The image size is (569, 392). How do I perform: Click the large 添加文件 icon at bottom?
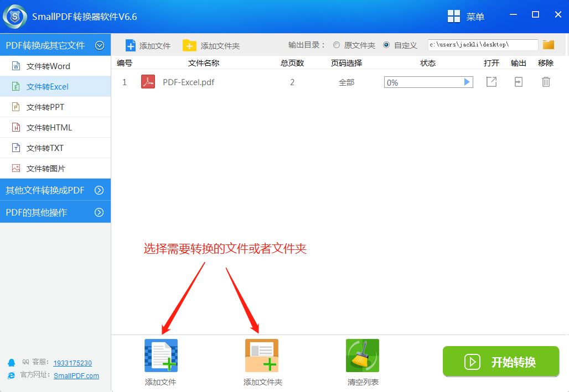(161, 356)
